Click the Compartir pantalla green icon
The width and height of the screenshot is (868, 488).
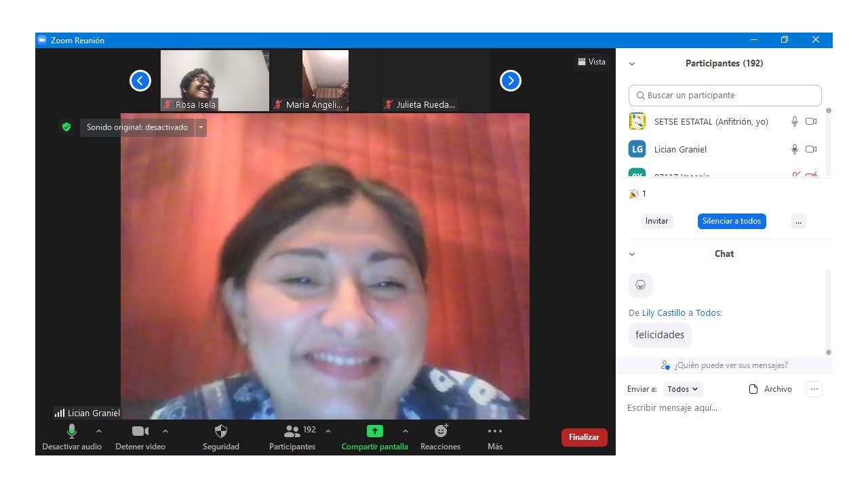[x=374, y=431]
